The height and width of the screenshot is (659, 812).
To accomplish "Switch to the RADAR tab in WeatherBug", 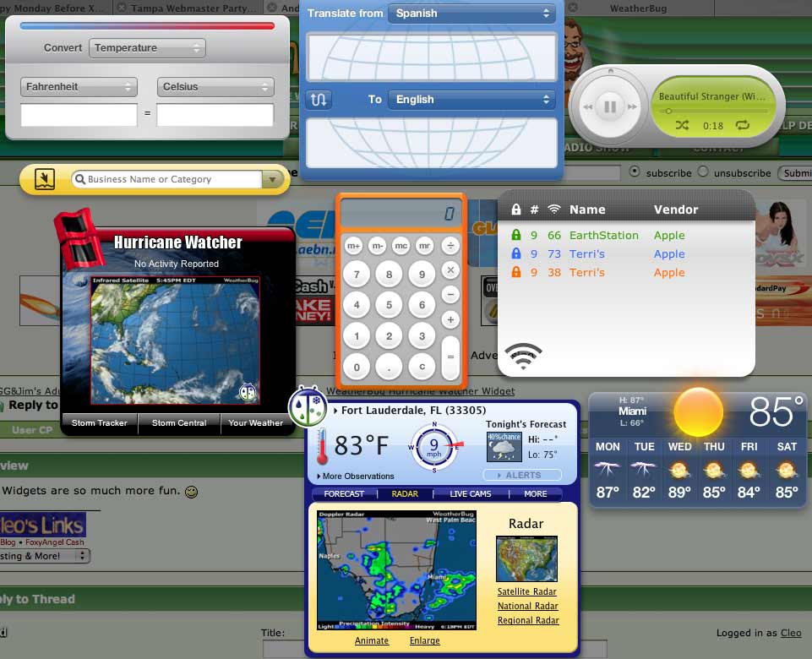I will pyautogui.click(x=405, y=494).
